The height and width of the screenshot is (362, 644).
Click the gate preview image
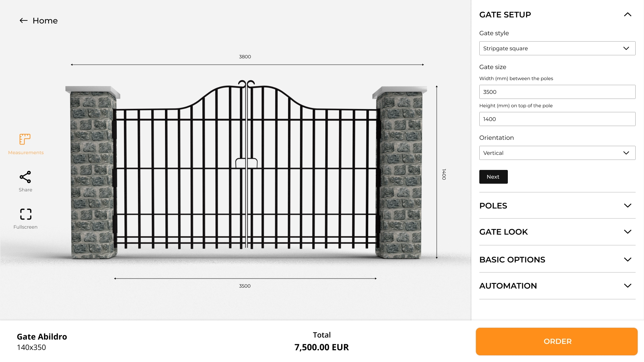coord(246,168)
